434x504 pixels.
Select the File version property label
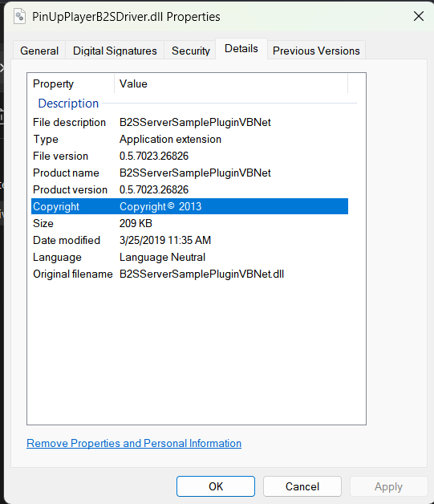tap(60, 156)
